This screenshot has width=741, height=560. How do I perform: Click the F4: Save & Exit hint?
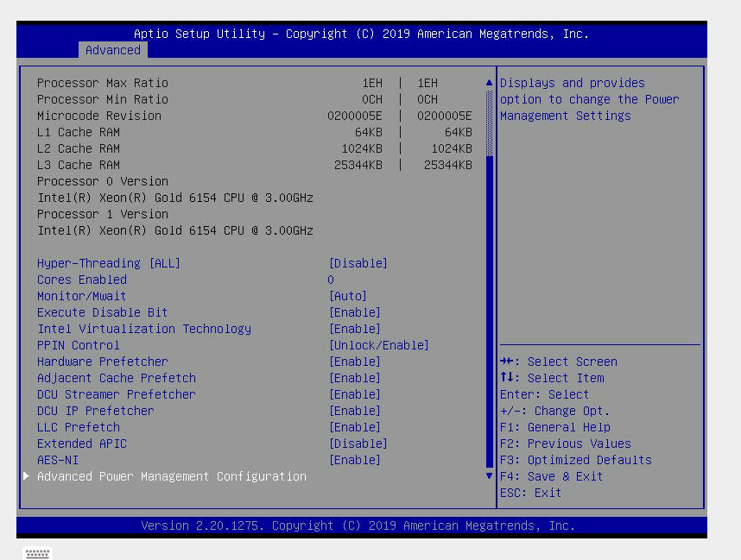[x=552, y=476]
